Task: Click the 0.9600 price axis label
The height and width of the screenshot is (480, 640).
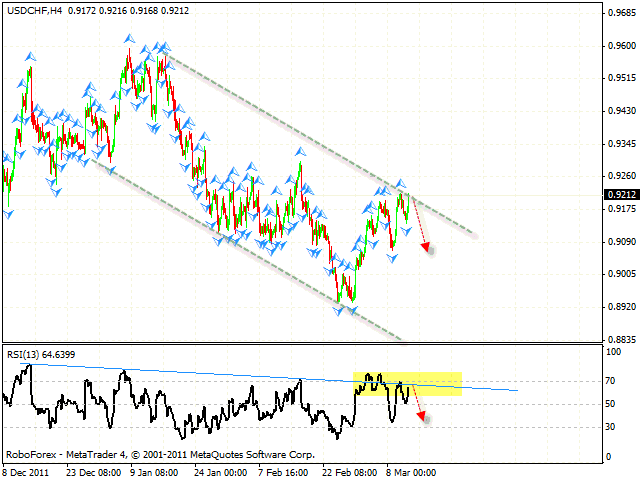Action: point(620,46)
